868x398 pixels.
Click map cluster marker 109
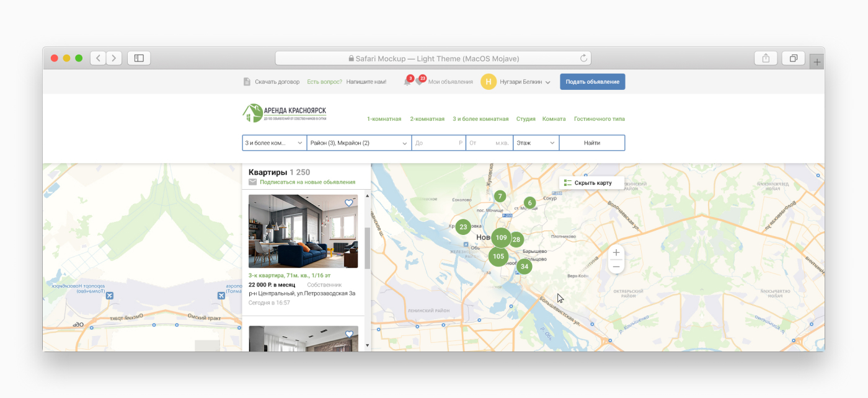click(502, 237)
